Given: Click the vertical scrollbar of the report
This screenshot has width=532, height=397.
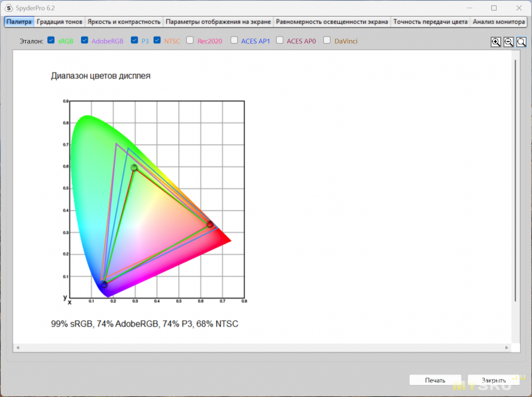Looking at the screenshot, I should click(x=515, y=180).
